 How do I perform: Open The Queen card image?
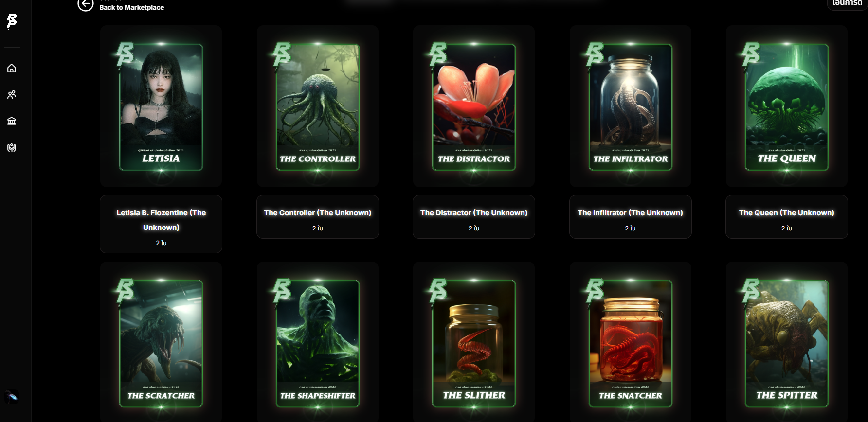787,106
